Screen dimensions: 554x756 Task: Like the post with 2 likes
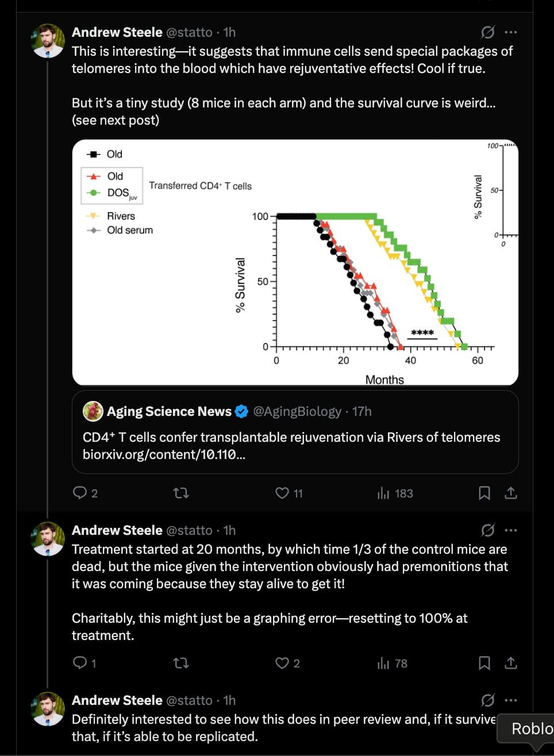click(x=282, y=663)
